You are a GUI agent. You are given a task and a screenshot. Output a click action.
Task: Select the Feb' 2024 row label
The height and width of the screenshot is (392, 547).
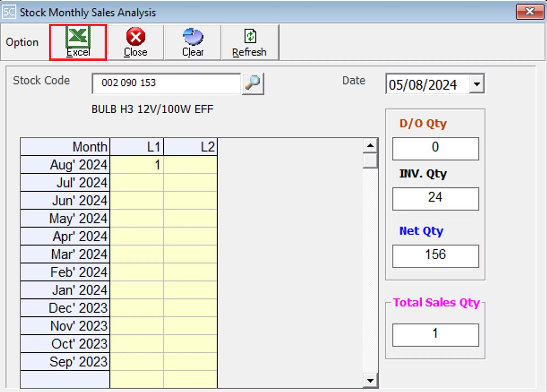65,272
